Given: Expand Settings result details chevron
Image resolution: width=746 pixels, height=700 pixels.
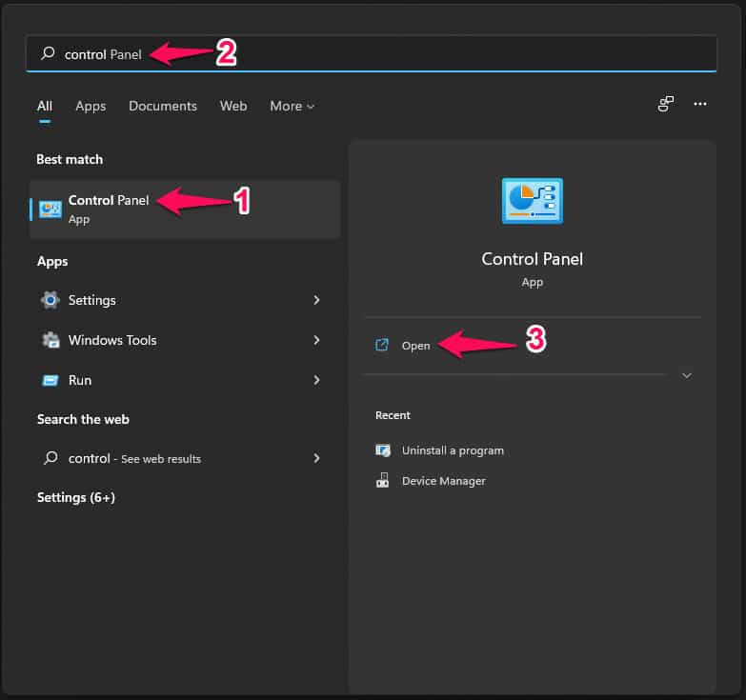Looking at the screenshot, I should pyautogui.click(x=316, y=300).
